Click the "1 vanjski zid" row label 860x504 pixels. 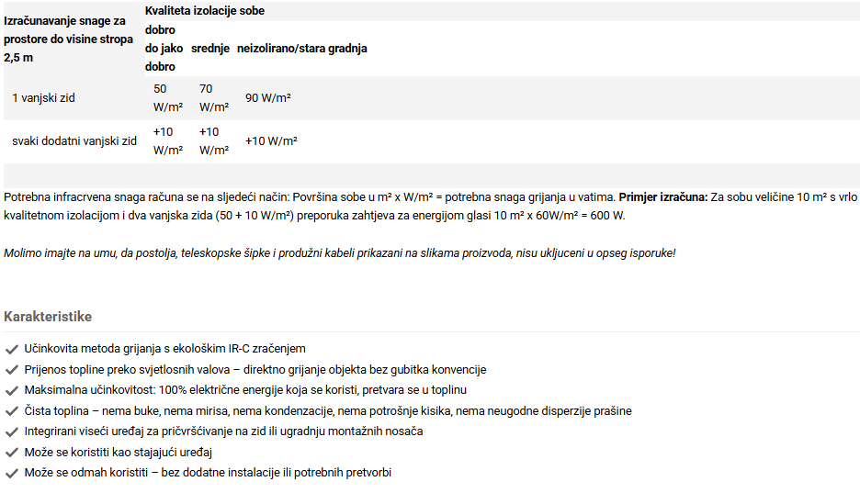[44, 97]
